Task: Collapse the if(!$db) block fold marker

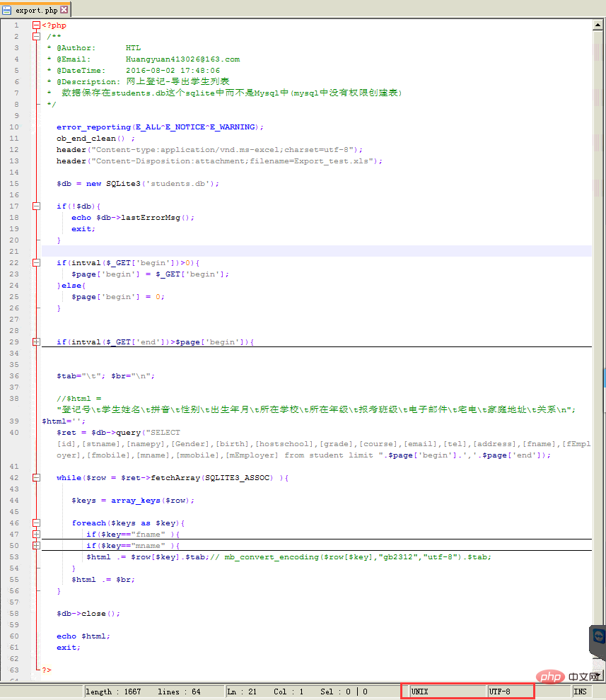Action: click(37, 206)
